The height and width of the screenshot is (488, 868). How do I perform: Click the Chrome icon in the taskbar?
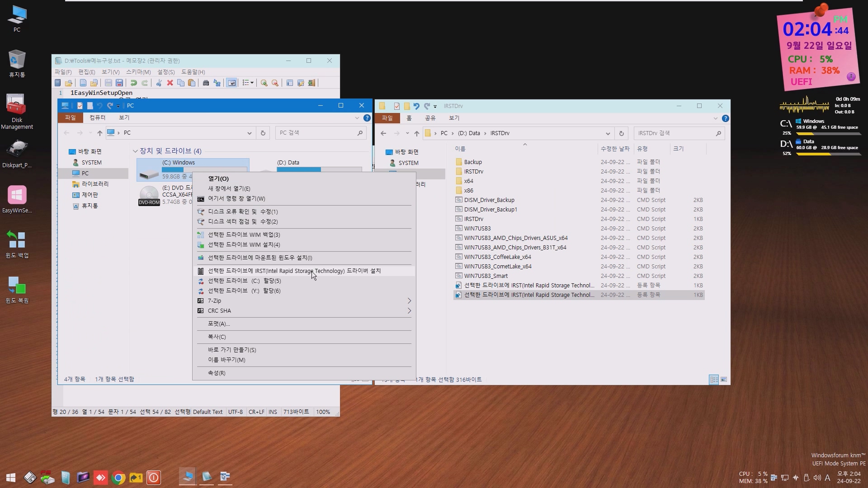pos(118,477)
